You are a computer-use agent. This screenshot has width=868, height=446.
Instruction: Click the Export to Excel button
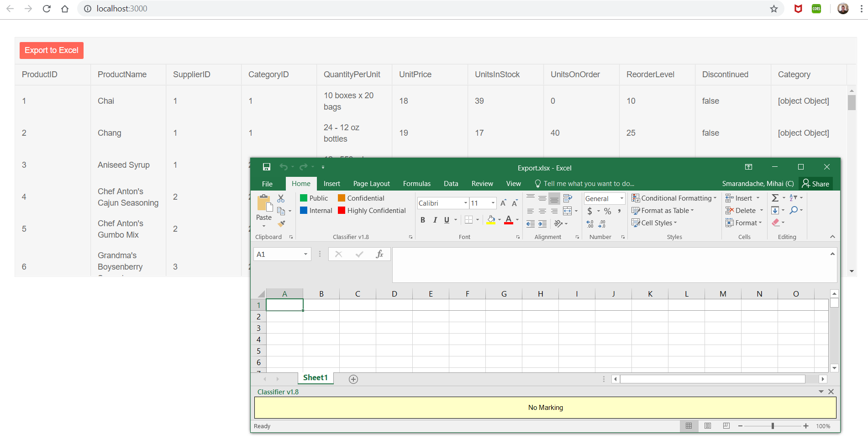pos(52,50)
